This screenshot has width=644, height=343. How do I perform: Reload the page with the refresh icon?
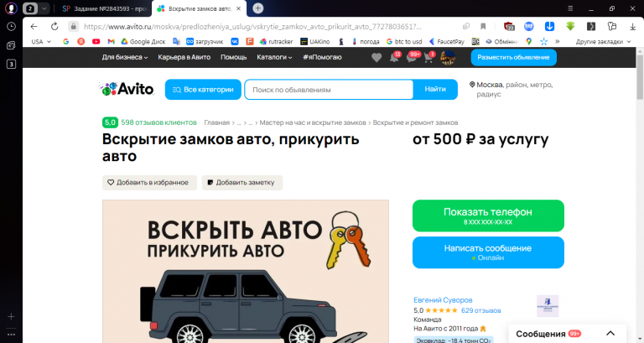coord(55,27)
